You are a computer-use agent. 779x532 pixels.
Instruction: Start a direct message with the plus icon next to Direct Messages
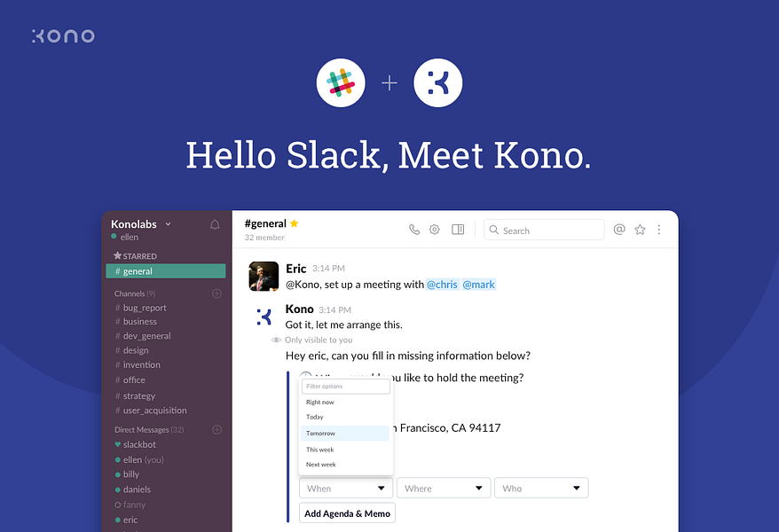pos(216,429)
